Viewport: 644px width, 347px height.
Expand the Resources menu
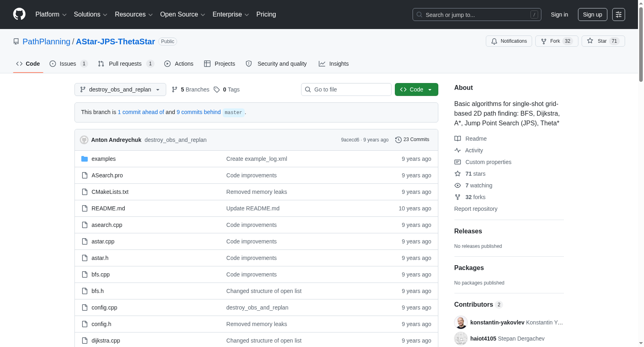pos(134,15)
